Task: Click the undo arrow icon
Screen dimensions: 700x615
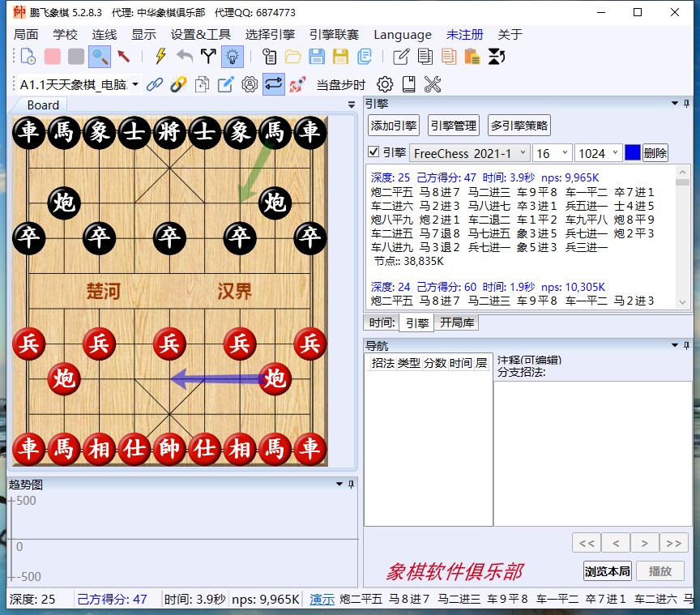Action: pyautogui.click(x=185, y=56)
